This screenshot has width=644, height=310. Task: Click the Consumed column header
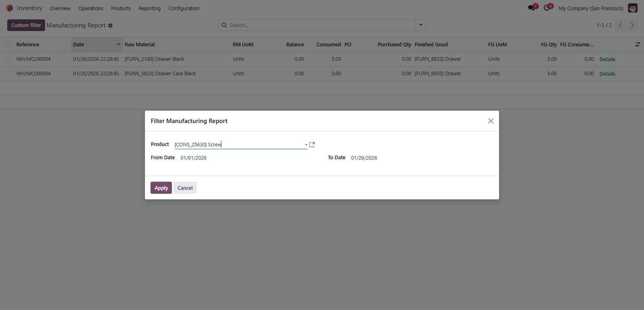(x=328, y=45)
